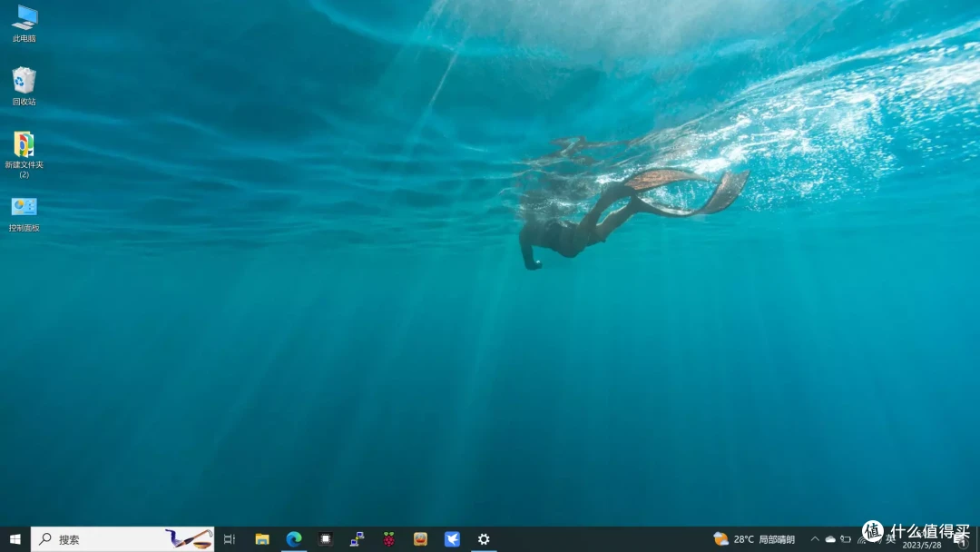Open Task View from the taskbar

230,539
